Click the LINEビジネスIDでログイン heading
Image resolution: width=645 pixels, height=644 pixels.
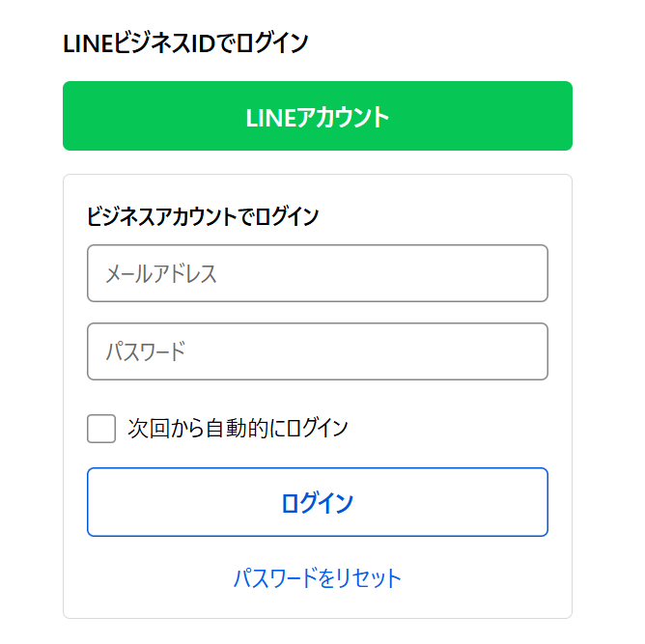(x=185, y=43)
